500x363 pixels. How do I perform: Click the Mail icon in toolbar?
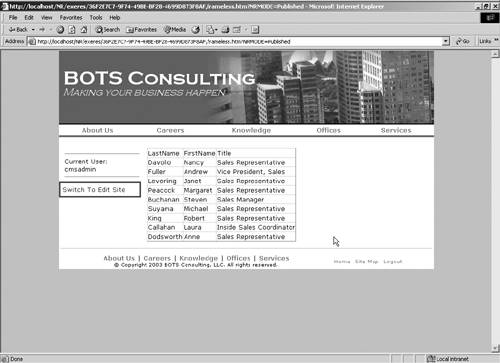tap(211, 30)
